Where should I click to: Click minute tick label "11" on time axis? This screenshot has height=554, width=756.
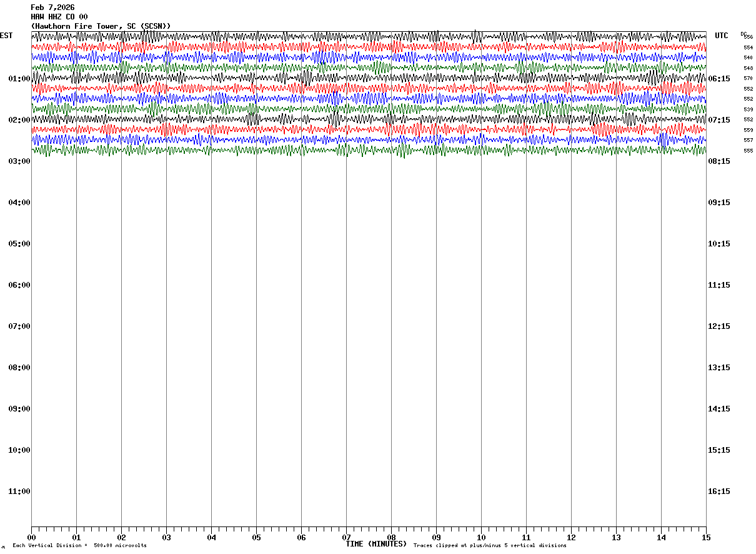(x=526, y=537)
